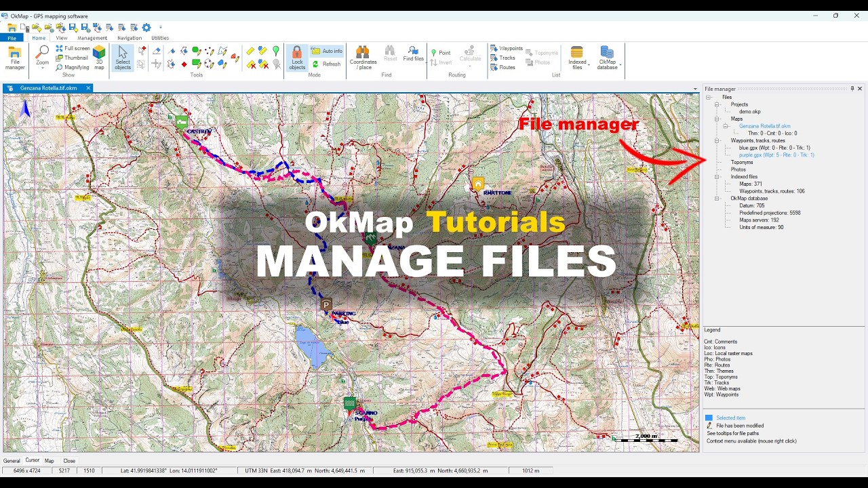Viewport: 868px width, 488px height.
Task: Select Predefined projections: 5598 entry
Action: [x=770, y=213]
